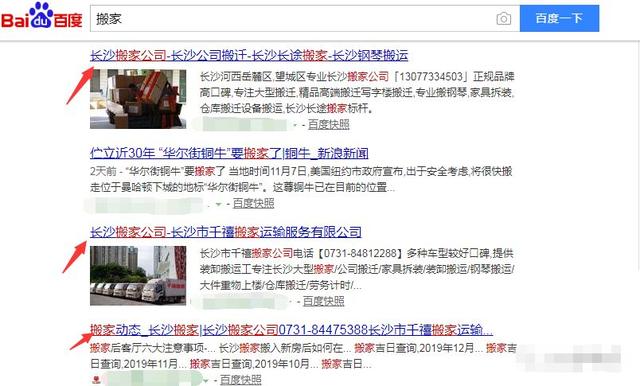Submit search with the 百度一下 button
The height and width of the screenshot is (386, 640).
point(559,18)
